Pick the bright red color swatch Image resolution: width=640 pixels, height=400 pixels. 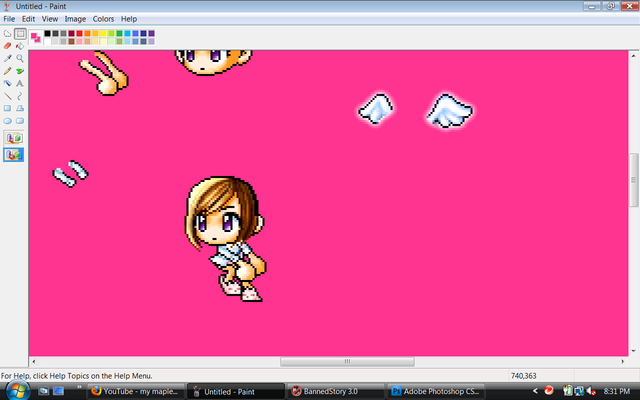click(79, 33)
